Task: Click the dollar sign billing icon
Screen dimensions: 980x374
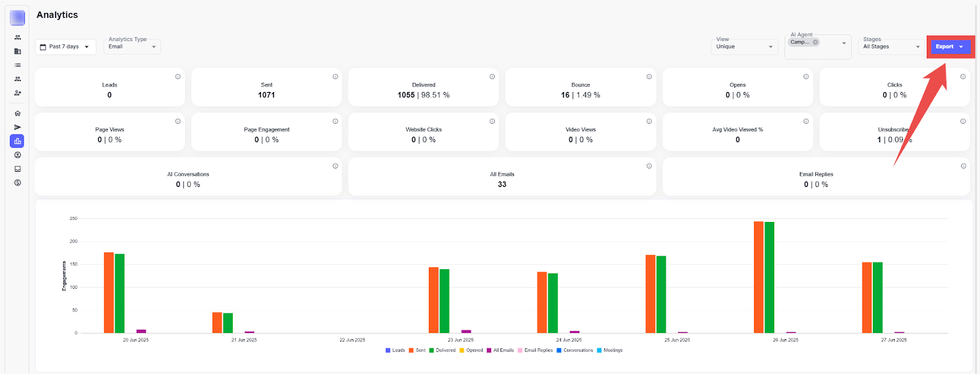Action: tap(18, 183)
